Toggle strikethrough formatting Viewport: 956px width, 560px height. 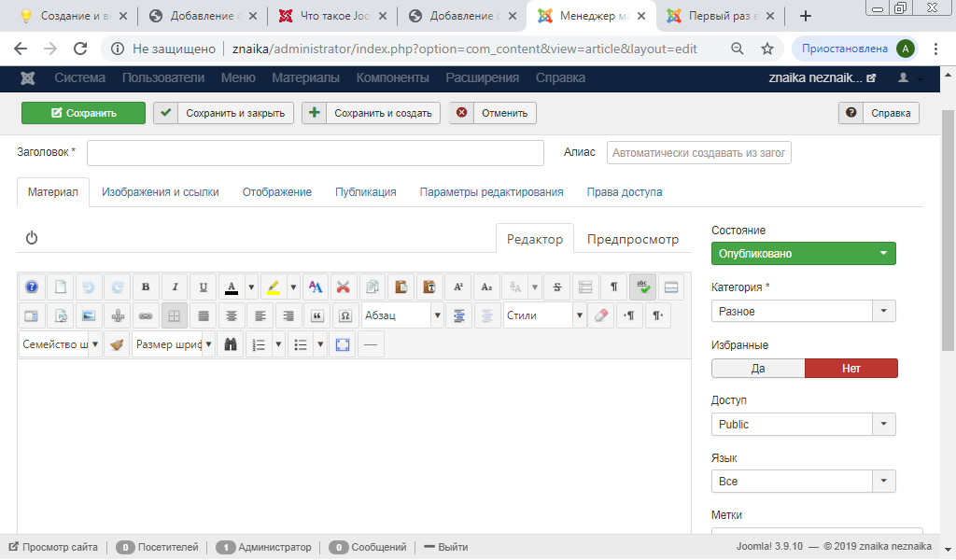pos(556,287)
